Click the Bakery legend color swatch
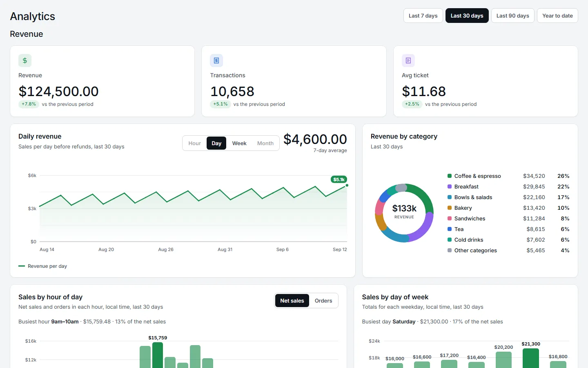The image size is (588, 368). (450, 208)
